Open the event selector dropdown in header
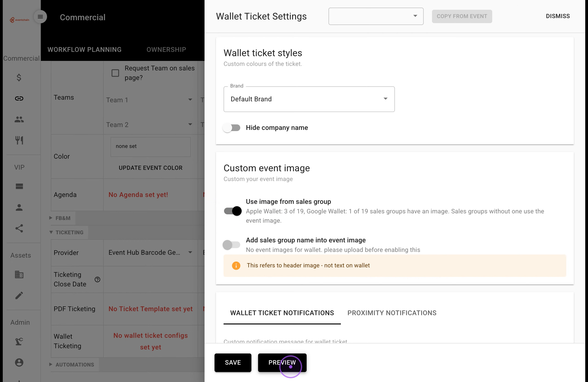The image size is (588, 382). (376, 16)
